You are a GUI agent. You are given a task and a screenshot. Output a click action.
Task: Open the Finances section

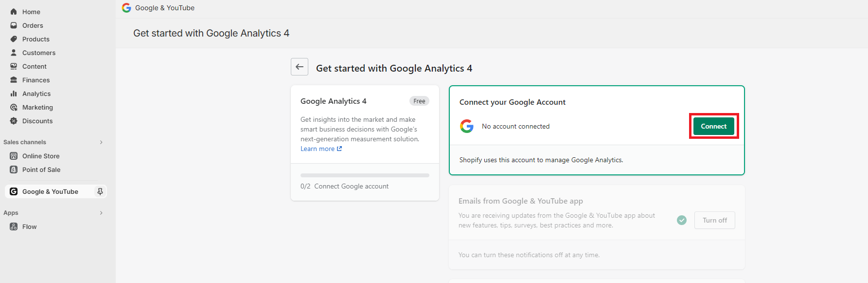pos(35,79)
